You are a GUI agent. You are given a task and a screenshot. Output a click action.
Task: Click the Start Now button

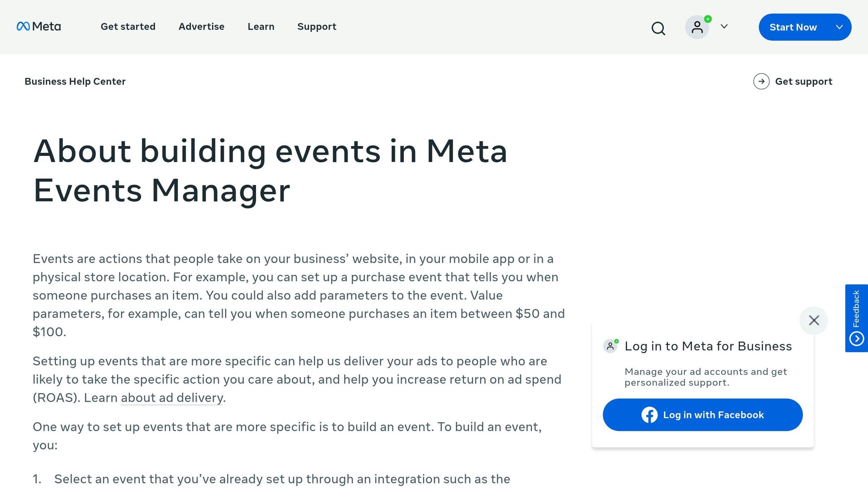click(793, 27)
